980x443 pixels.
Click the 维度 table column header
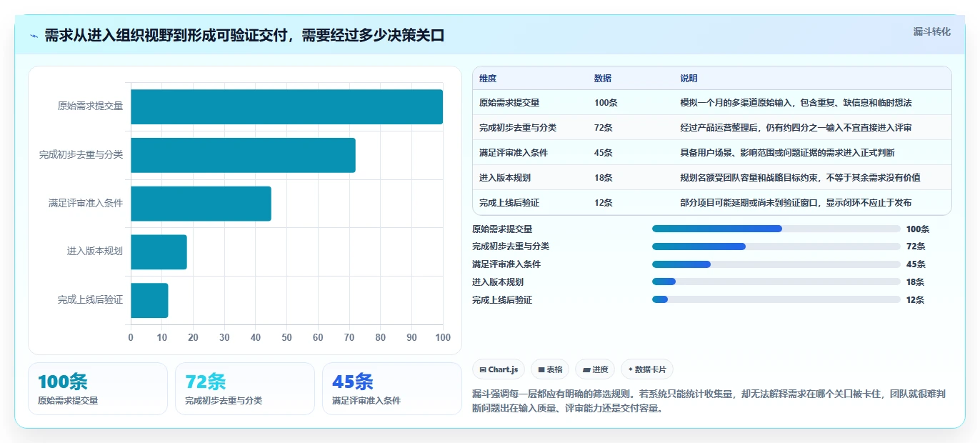point(488,79)
